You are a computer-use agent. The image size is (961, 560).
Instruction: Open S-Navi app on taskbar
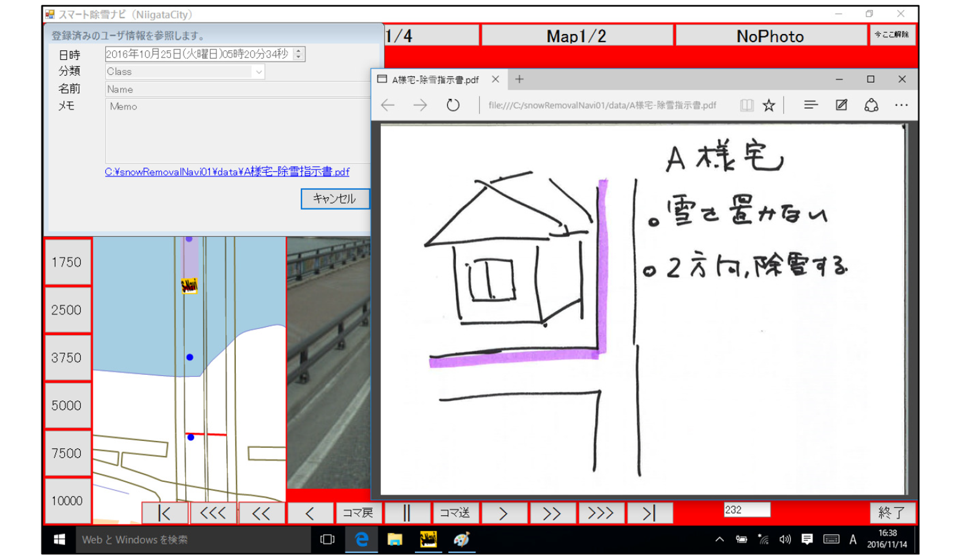pyautogui.click(x=428, y=539)
